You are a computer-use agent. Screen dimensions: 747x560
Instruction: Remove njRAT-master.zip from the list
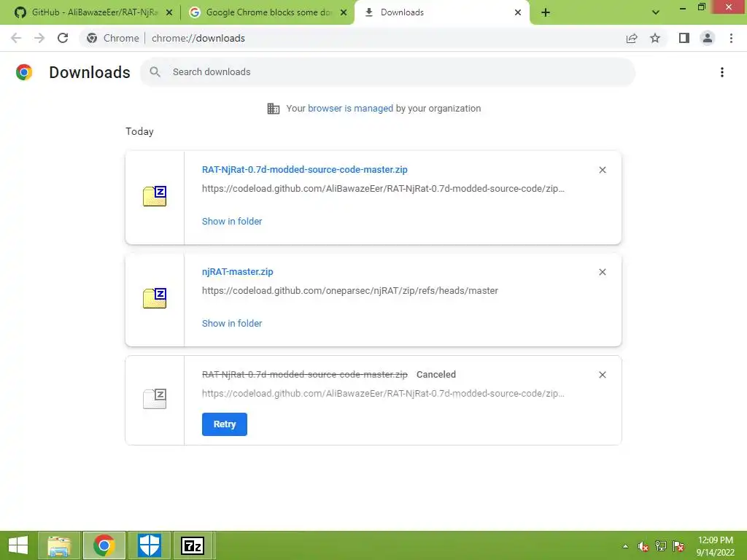coord(602,272)
